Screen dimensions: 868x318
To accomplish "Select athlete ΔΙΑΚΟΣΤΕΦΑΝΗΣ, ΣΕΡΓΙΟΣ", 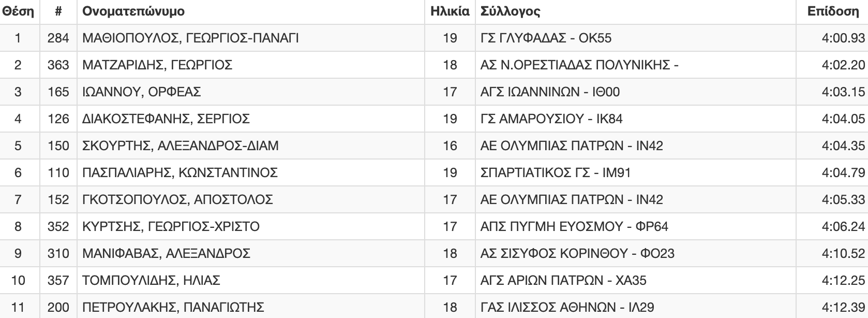I will coord(166,119).
